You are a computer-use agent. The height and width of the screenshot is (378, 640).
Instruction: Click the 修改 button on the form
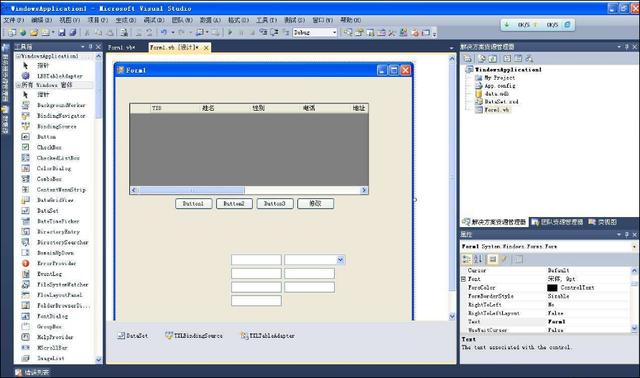(x=316, y=203)
